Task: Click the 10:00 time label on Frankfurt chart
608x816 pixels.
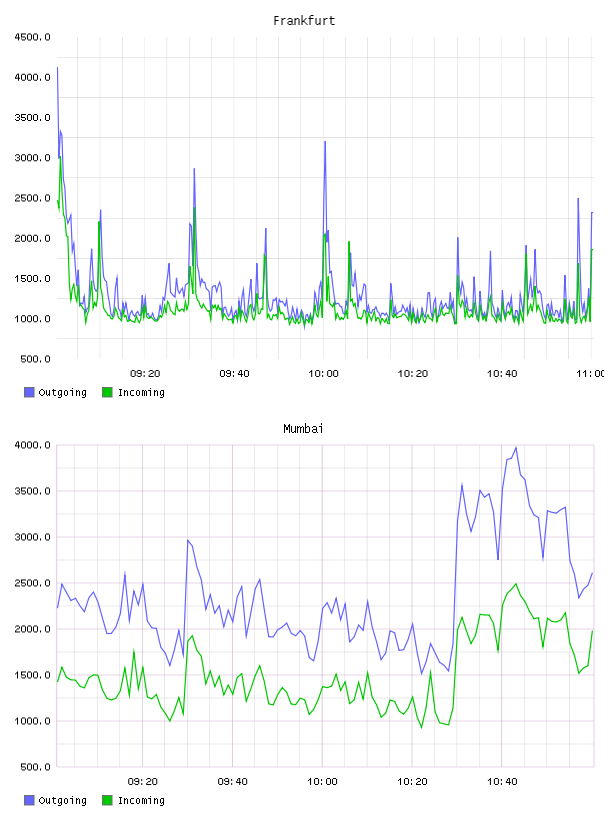Action: click(323, 374)
